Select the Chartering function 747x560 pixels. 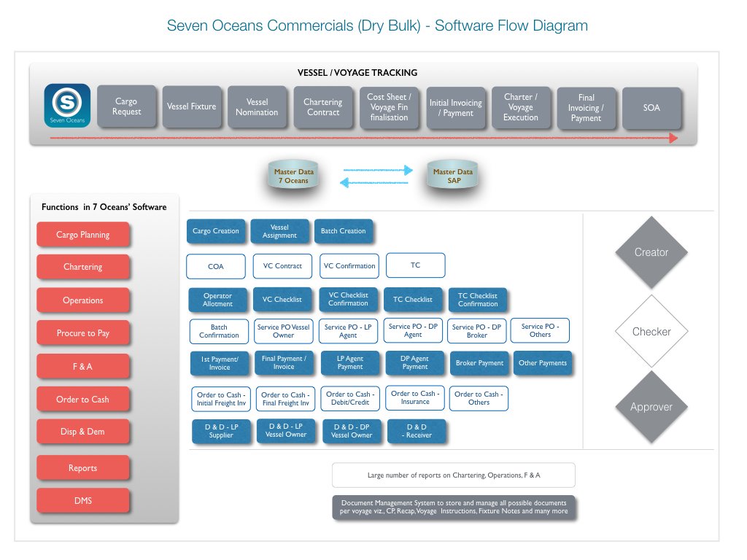[x=83, y=267]
